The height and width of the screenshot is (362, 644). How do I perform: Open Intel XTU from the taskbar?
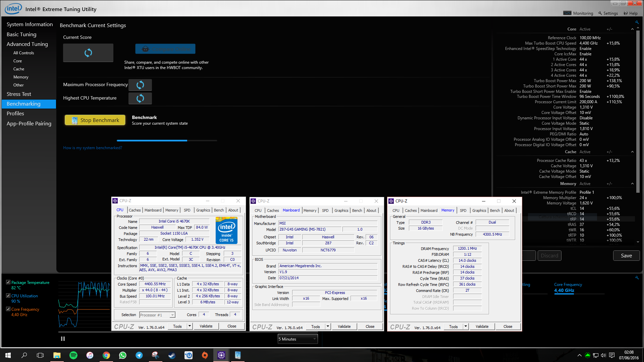(237, 355)
